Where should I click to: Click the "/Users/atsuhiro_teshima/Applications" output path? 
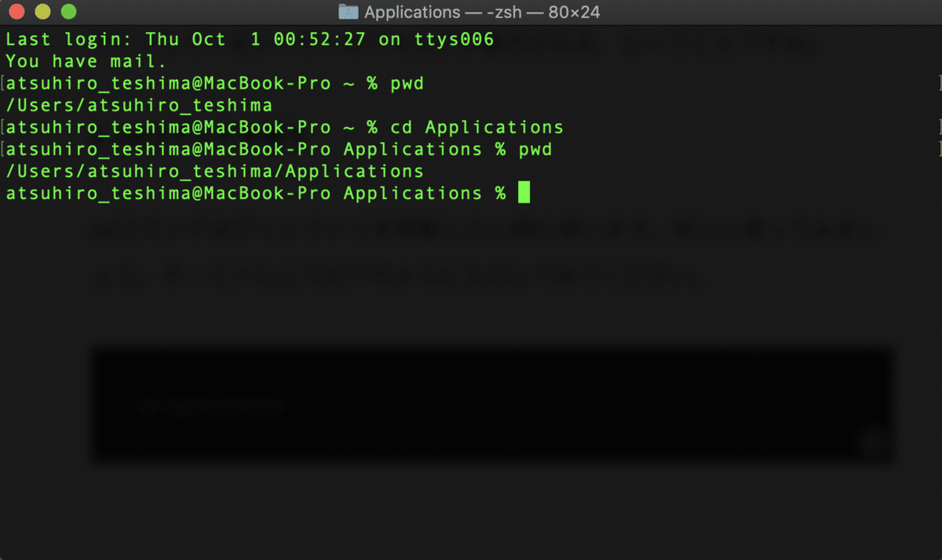coord(214,171)
